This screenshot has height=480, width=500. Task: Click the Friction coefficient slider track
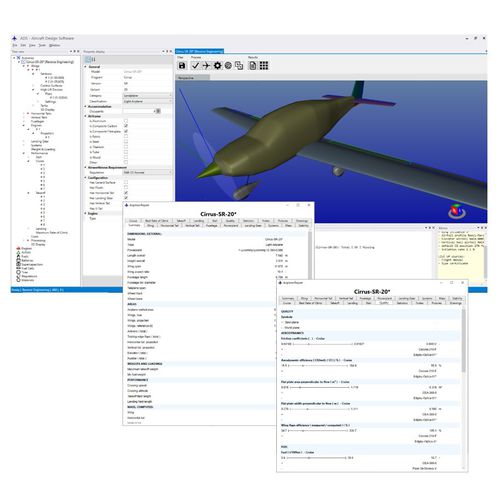322,344
